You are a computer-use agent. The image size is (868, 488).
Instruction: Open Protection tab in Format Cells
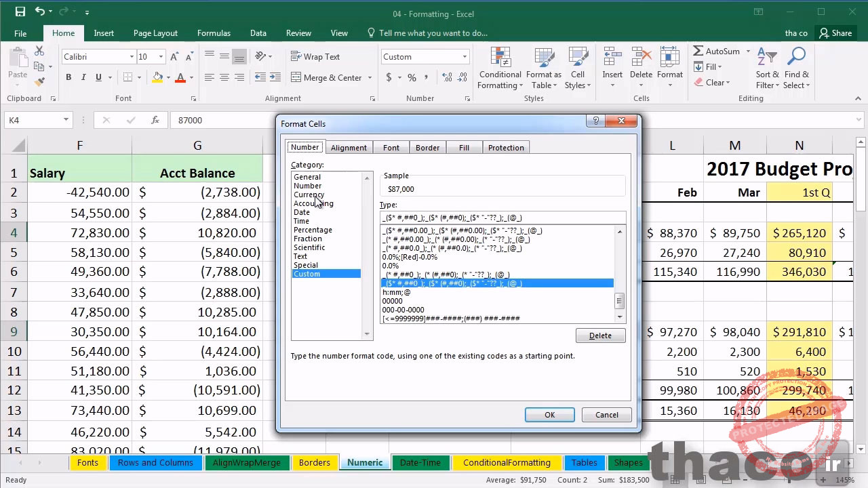506,148
